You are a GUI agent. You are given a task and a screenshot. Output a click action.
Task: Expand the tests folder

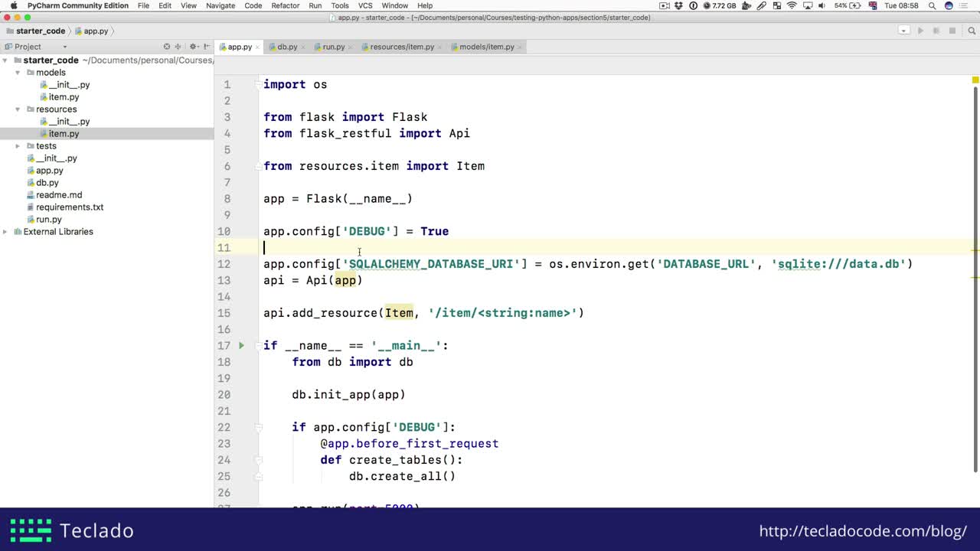[x=18, y=145]
